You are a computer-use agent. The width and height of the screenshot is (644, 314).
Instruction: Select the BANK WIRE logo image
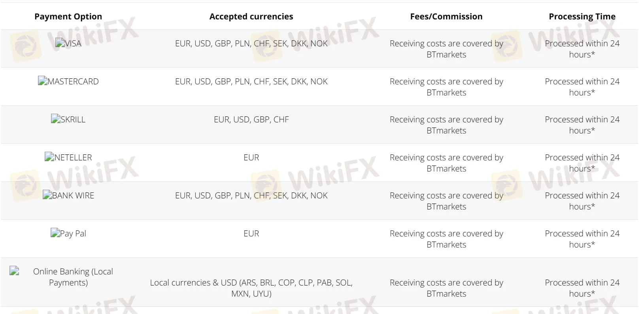[x=68, y=196]
